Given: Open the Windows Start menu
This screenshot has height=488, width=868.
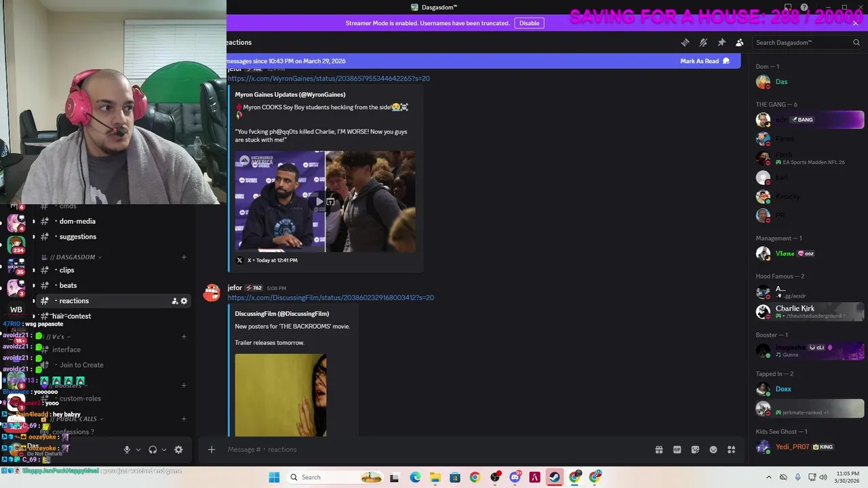Looking at the screenshot, I should click(274, 477).
